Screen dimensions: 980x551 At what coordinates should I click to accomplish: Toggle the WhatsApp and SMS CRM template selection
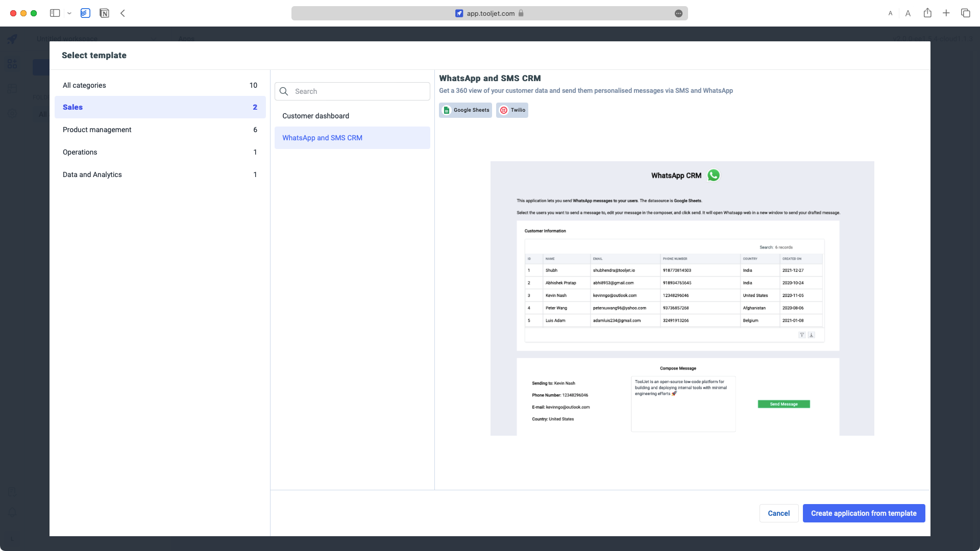pyautogui.click(x=353, y=137)
